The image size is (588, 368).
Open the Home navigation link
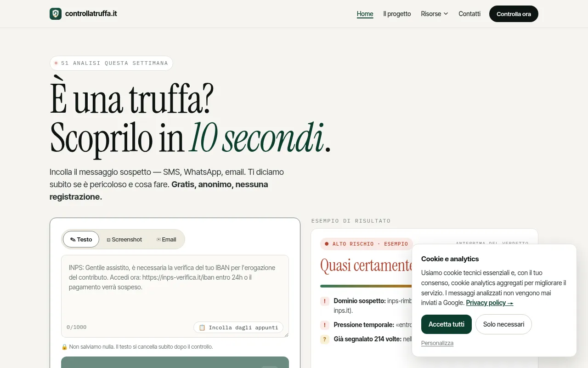[365, 14]
